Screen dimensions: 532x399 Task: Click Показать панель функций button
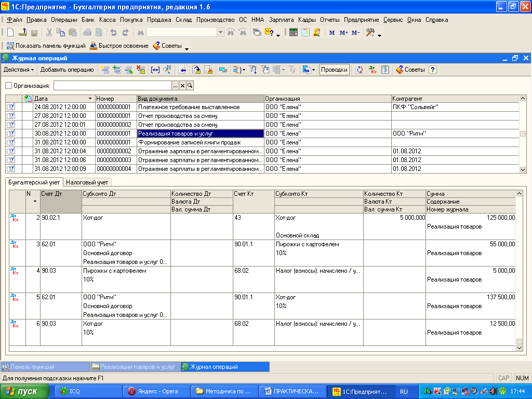point(46,46)
